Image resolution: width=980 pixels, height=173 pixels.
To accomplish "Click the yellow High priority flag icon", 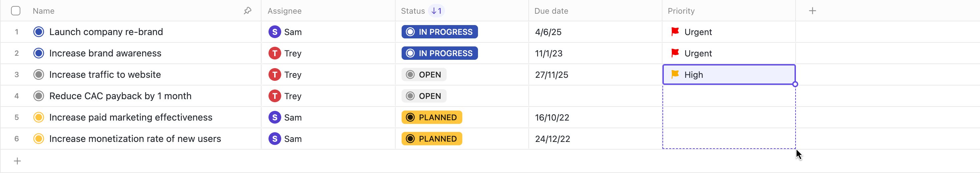I will coord(675,74).
